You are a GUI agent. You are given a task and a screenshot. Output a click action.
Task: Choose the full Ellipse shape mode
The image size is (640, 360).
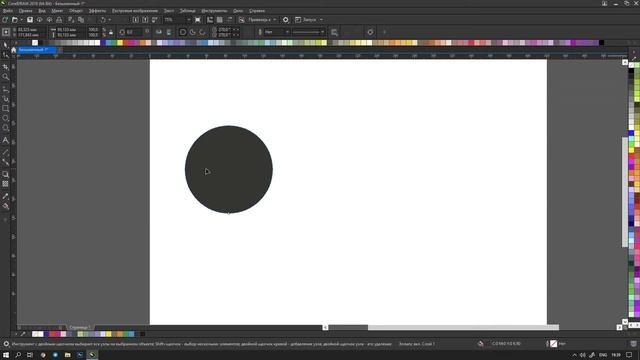click(183, 32)
